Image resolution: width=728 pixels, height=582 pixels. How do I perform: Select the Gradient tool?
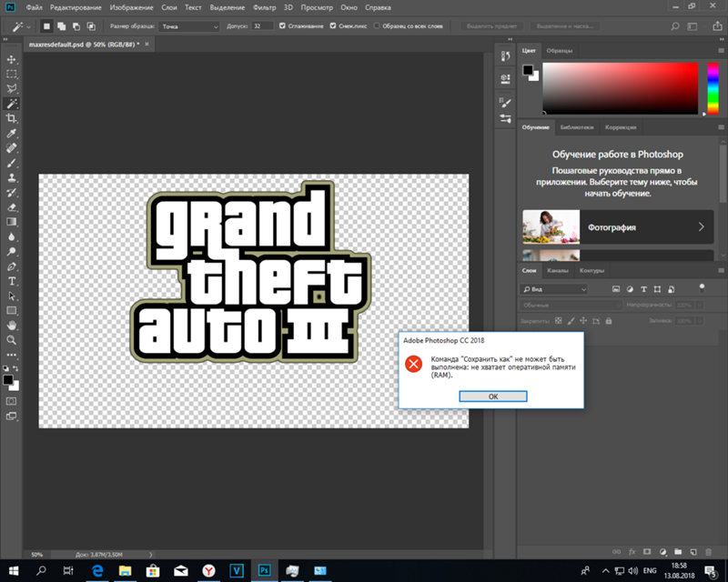click(12, 222)
